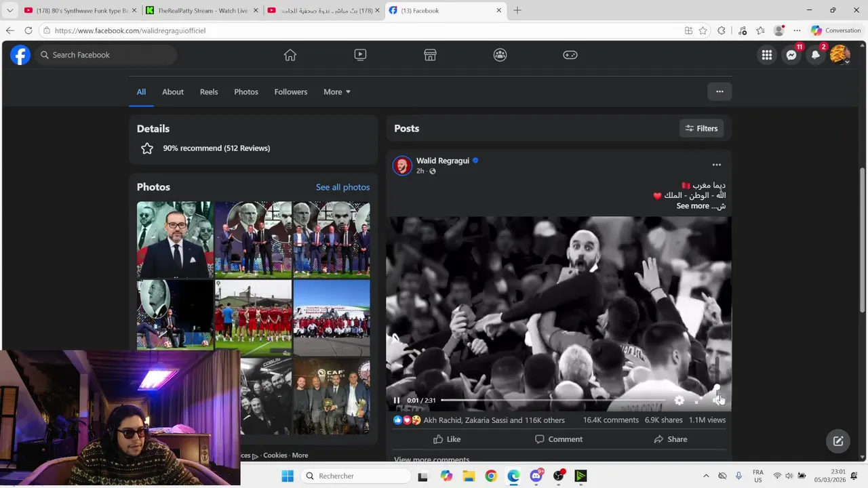Open the favorites list icon
The width and height of the screenshot is (868, 488).
click(x=761, y=30)
